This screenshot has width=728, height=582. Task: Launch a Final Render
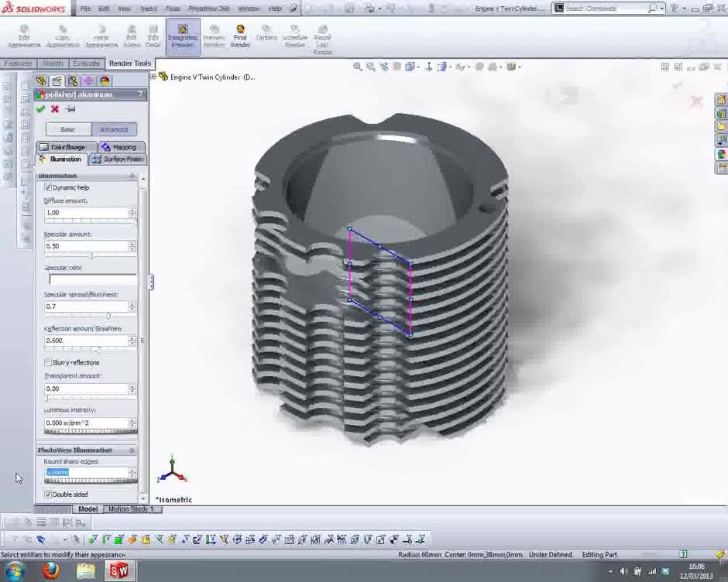240,35
